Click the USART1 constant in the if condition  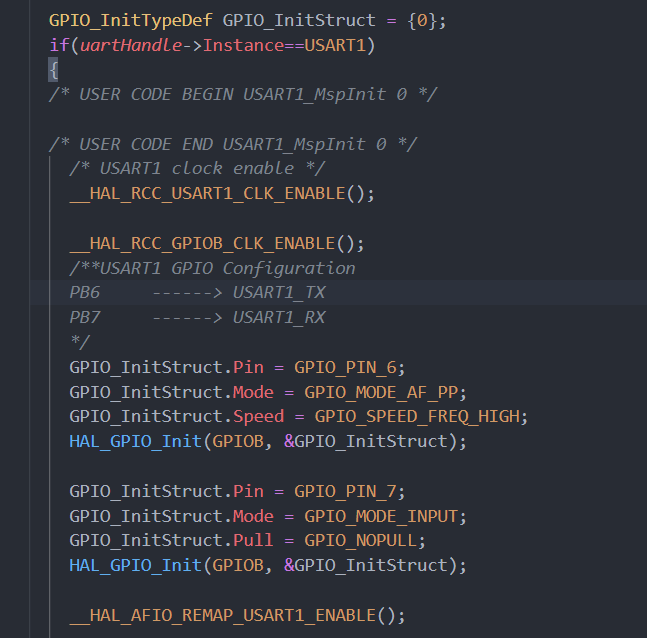pos(335,45)
